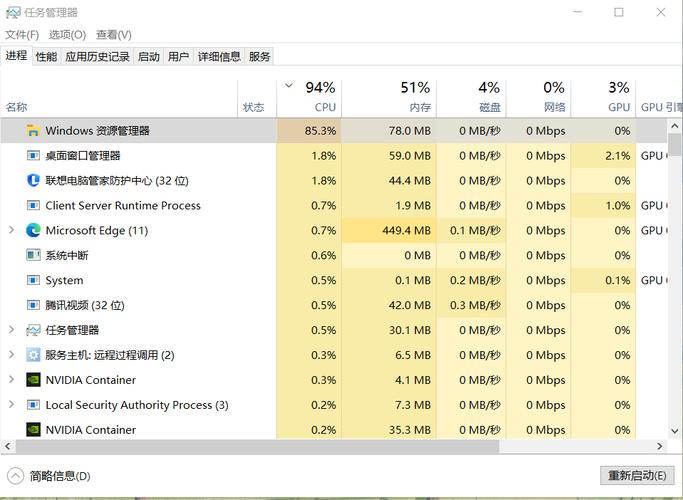Click the vertical scrollbar thumb
Image resolution: width=683 pixels, height=500 pixels.
click(x=675, y=145)
